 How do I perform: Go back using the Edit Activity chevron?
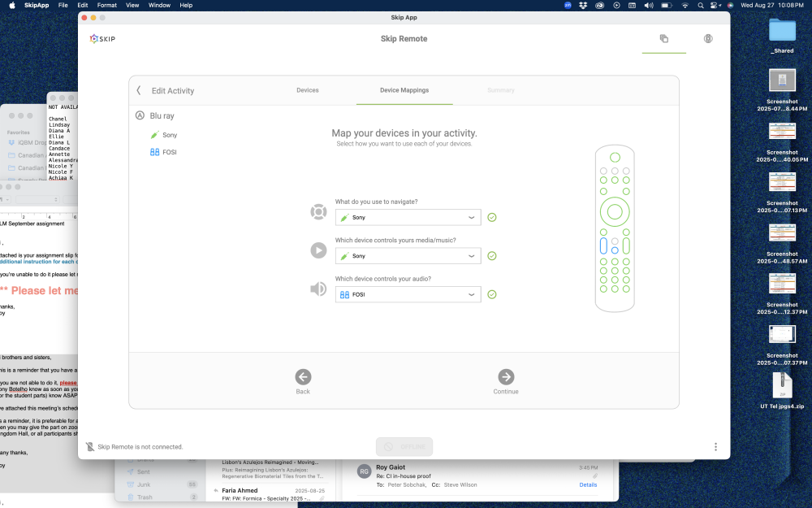[x=139, y=90]
